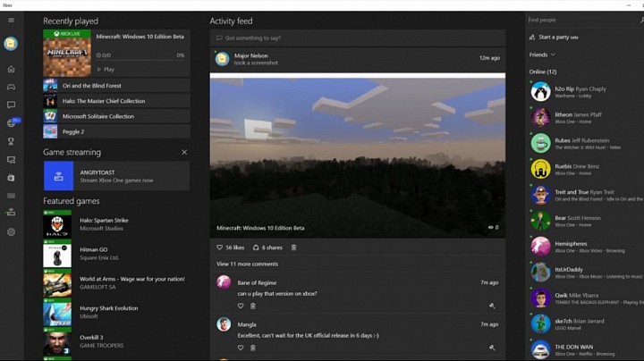Open Achievements trophy icon

click(x=11, y=141)
